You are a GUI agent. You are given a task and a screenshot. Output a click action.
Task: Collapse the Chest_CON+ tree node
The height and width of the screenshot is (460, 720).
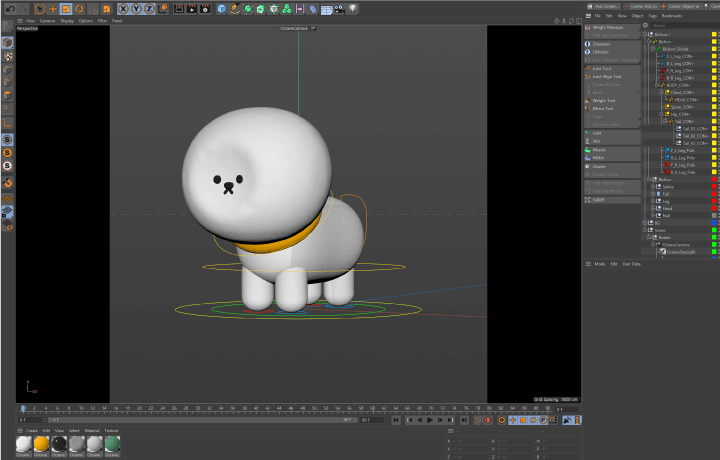pos(661,92)
